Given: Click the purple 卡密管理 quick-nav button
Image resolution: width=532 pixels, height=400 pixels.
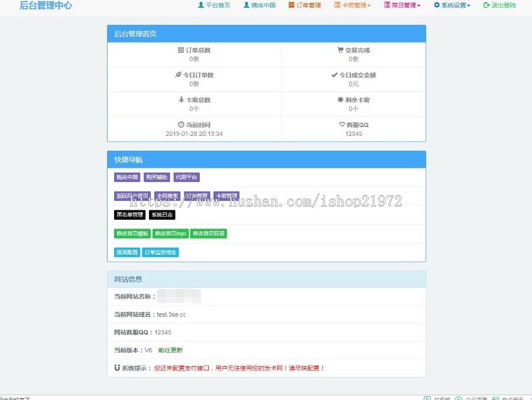Looking at the screenshot, I should [226, 196].
